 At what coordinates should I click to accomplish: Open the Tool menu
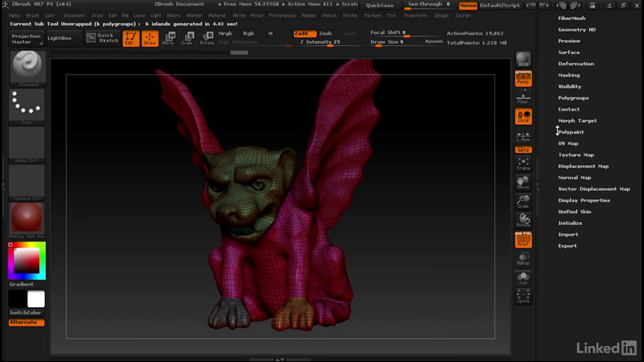coord(391,16)
